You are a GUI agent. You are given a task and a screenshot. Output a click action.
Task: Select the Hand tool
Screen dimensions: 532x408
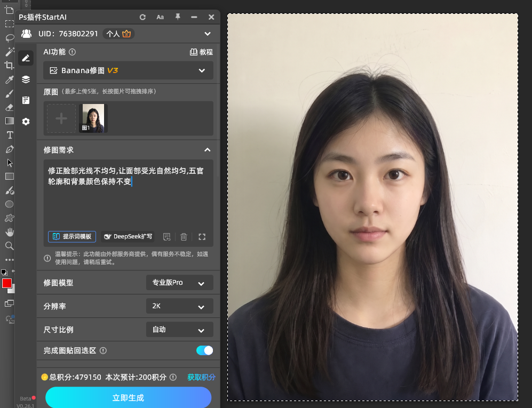(x=10, y=232)
